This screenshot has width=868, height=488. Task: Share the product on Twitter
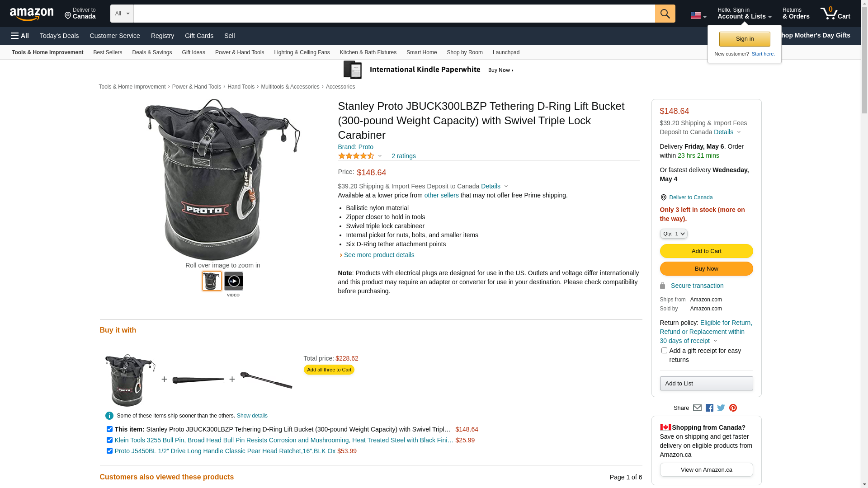[721, 408]
